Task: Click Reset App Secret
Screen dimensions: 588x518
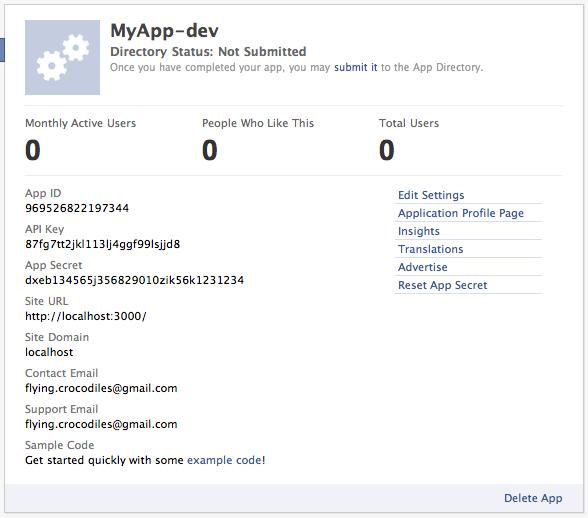Action: (x=442, y=285)
